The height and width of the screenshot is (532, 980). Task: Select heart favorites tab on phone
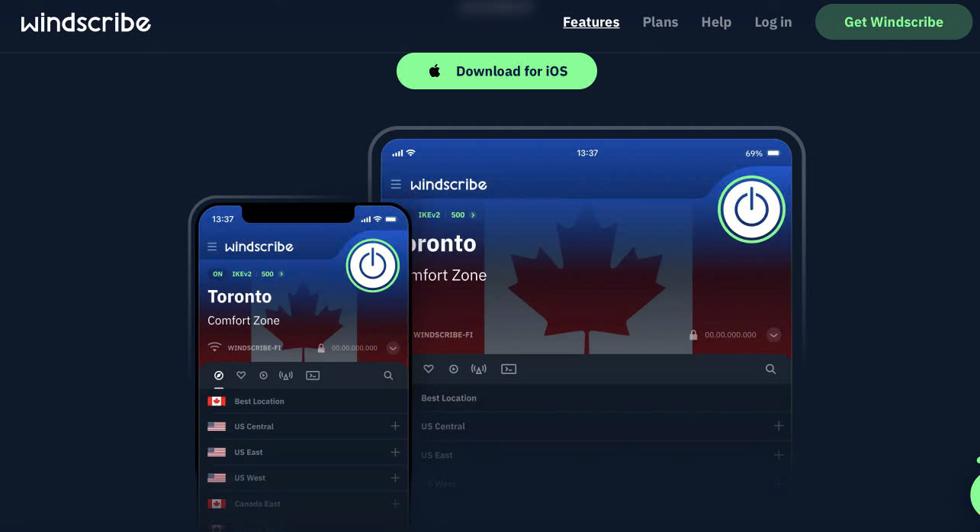coord(241,376)
